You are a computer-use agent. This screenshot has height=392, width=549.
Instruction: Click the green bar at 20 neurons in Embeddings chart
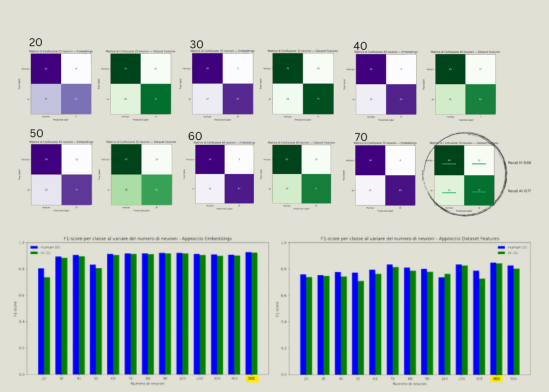coord(47,326)
